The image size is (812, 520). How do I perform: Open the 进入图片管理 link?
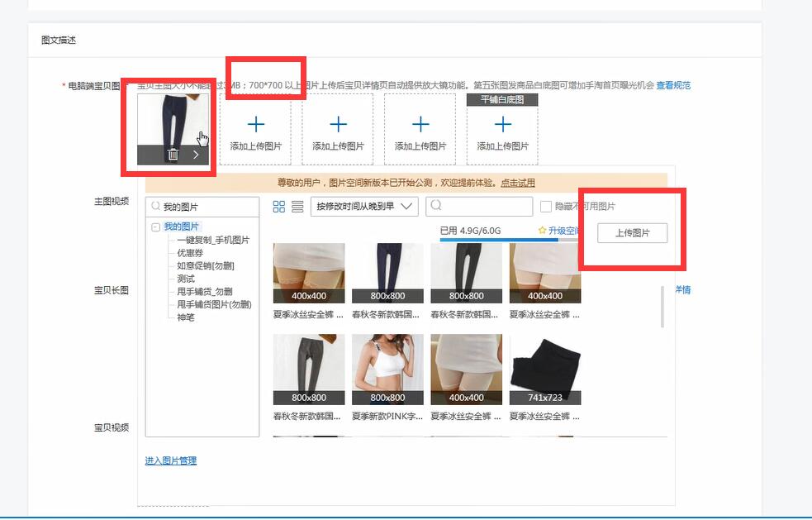tap(171, 460)
